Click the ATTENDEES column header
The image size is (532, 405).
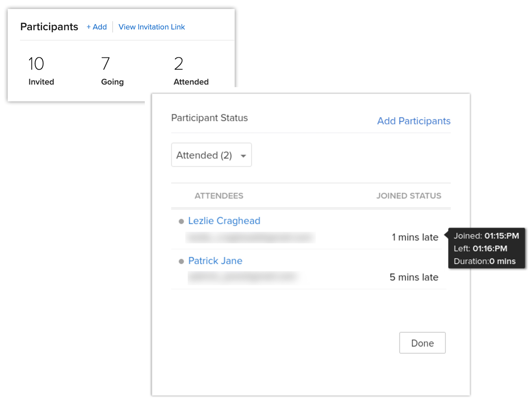click(x=219, y=196)
